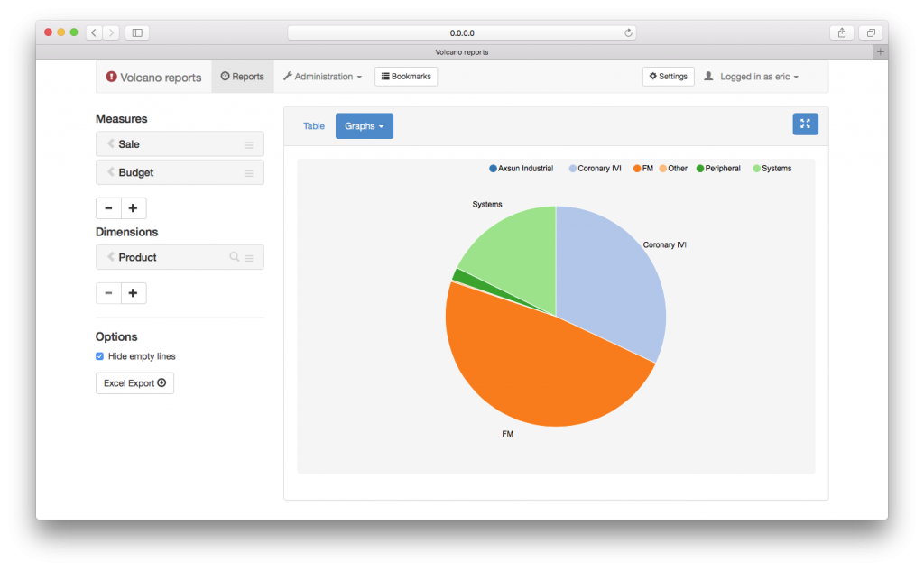Click the browser forward arrow

click(111, 33)
